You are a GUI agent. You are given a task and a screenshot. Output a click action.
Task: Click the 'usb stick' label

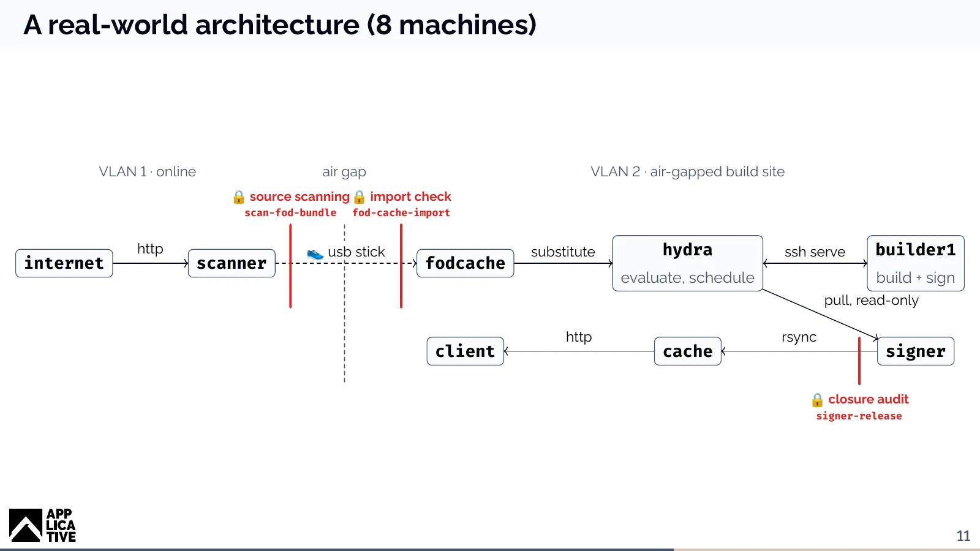(x=356, y=252)
